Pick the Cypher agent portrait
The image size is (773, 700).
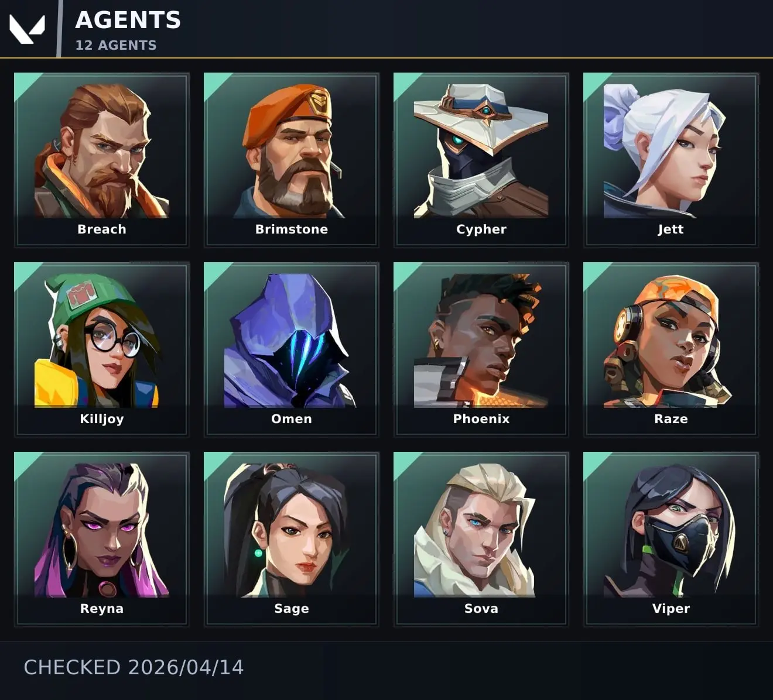[x=481, y=160]
